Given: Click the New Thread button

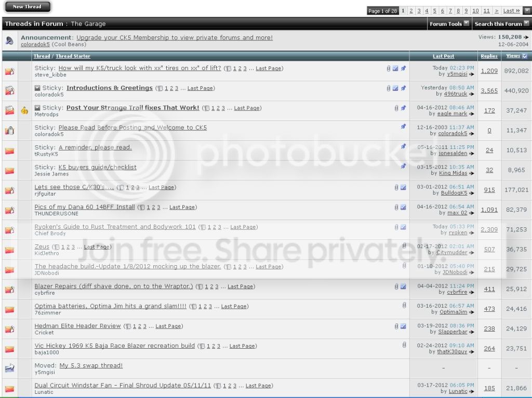Looking at the screenshot, I should [x=28, y=7].
